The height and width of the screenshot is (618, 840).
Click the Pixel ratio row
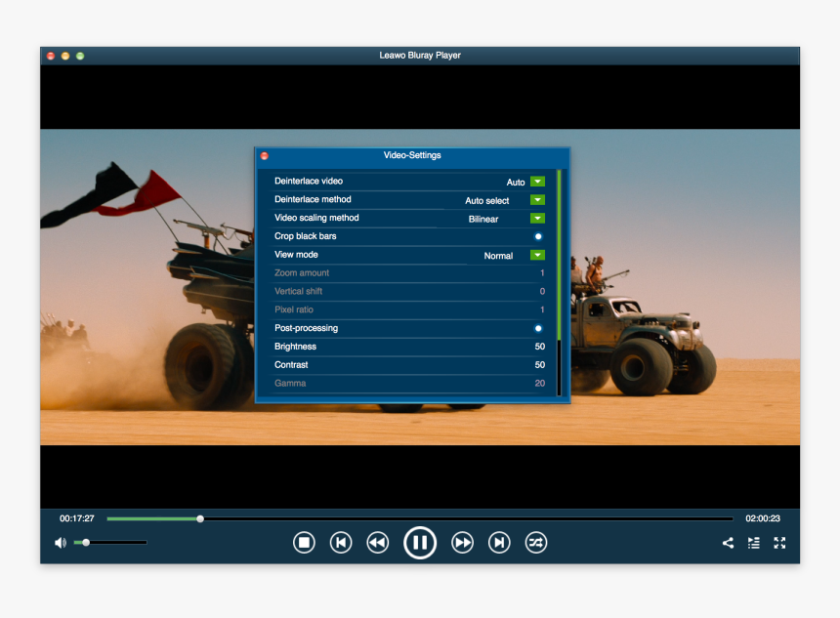point(409,309)
